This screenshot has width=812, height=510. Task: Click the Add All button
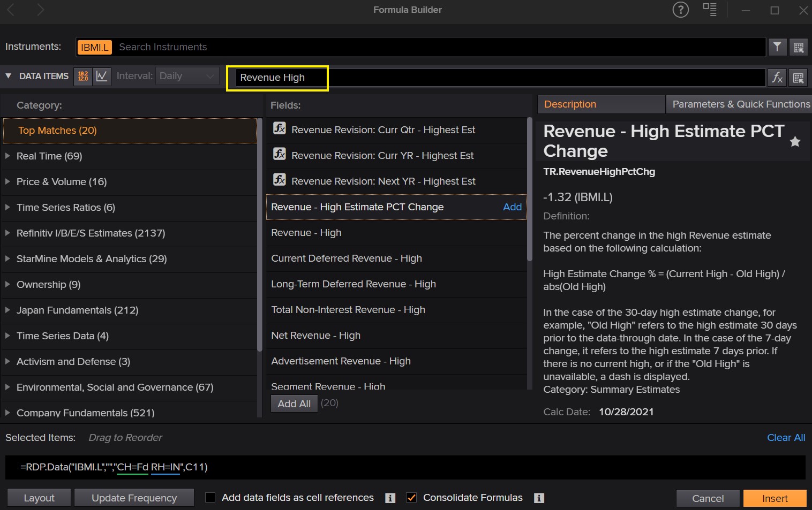(294, 404)
